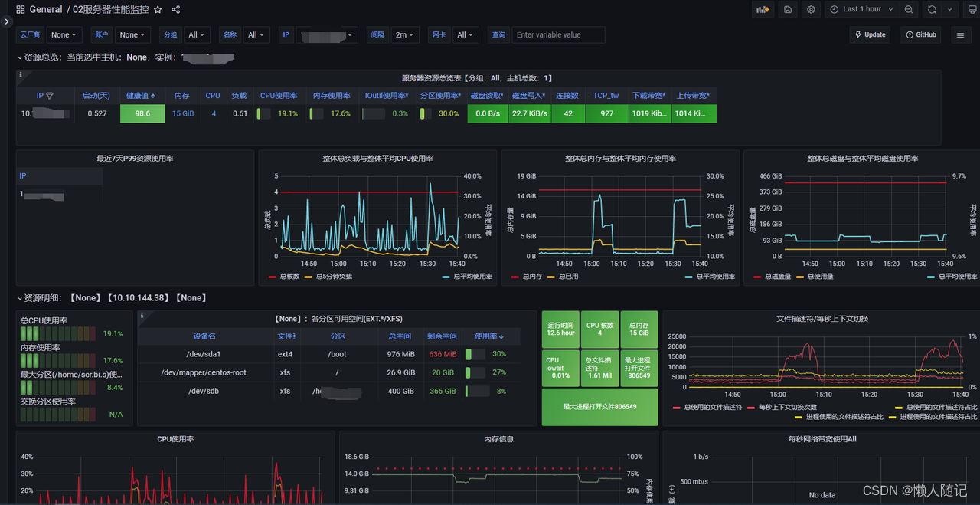Viewport: 980px width, 505px height.
Task: Open the GitHub link button
Action: click(x=921, y=34)
